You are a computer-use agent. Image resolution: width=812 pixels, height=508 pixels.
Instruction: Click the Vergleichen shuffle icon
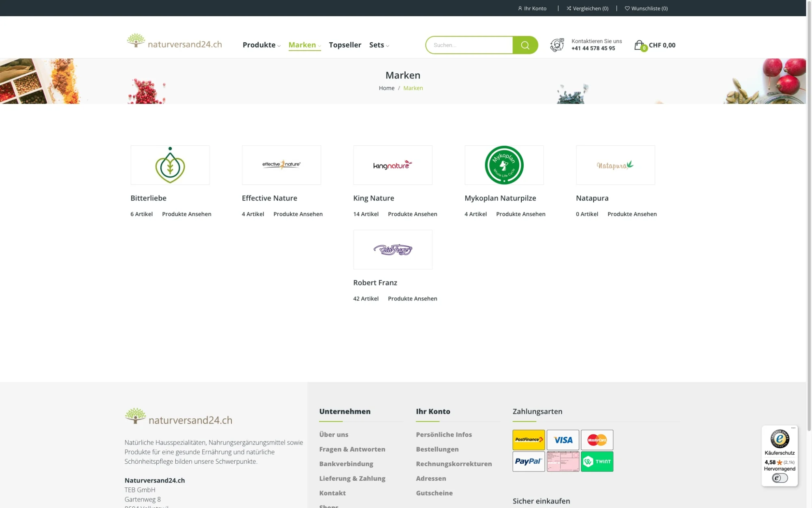coord(569,8)
